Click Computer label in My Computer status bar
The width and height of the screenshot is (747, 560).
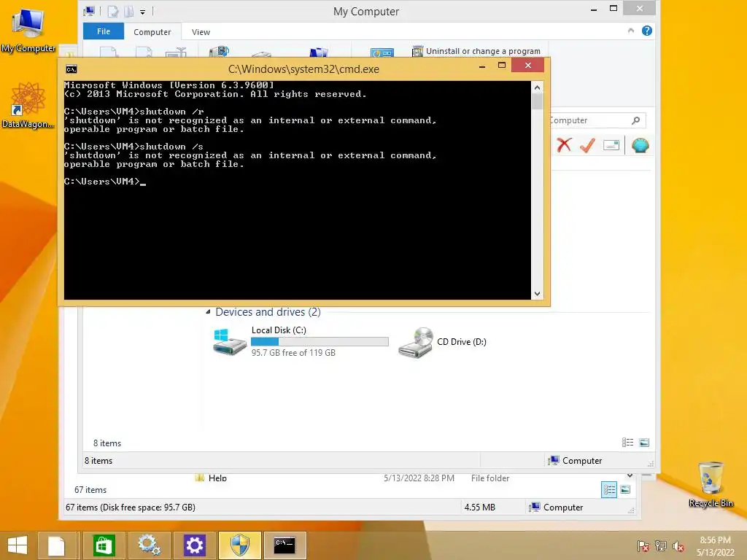coord(582,461)
